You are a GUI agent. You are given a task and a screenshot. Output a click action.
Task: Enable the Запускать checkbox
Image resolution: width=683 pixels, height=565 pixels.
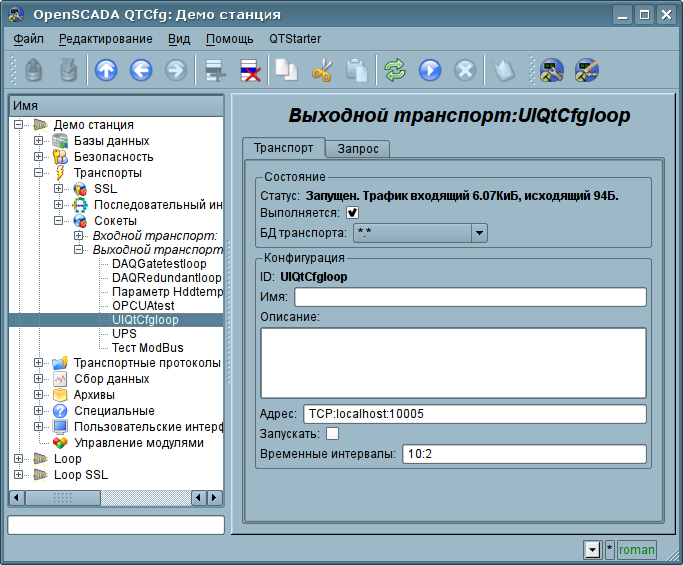coord(332,434)
